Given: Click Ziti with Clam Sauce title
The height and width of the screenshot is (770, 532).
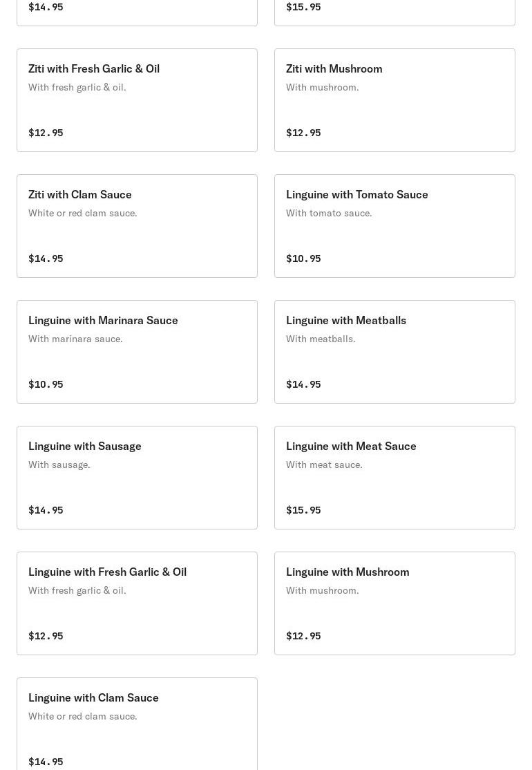Looking at the screenshot, I should pyautogui.click(x=80, y=194).
